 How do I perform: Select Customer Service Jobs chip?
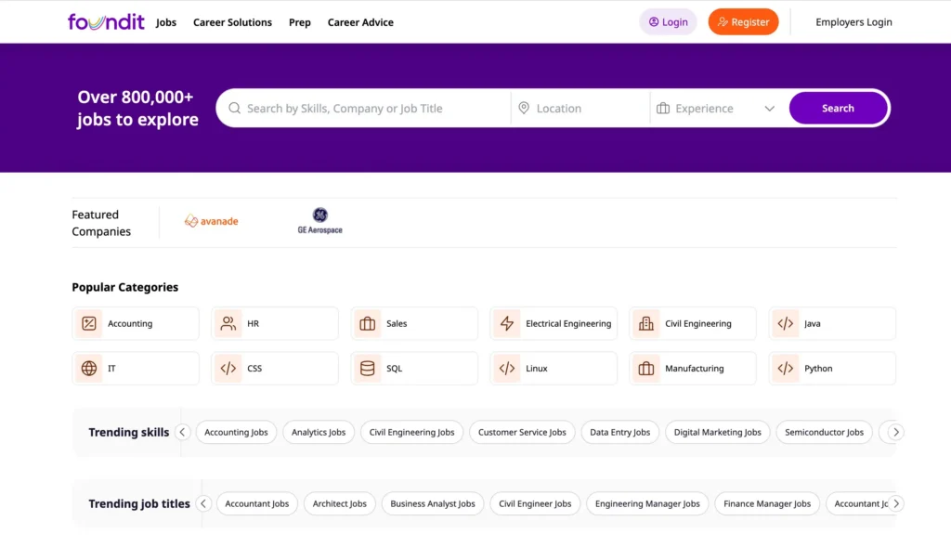522,432
